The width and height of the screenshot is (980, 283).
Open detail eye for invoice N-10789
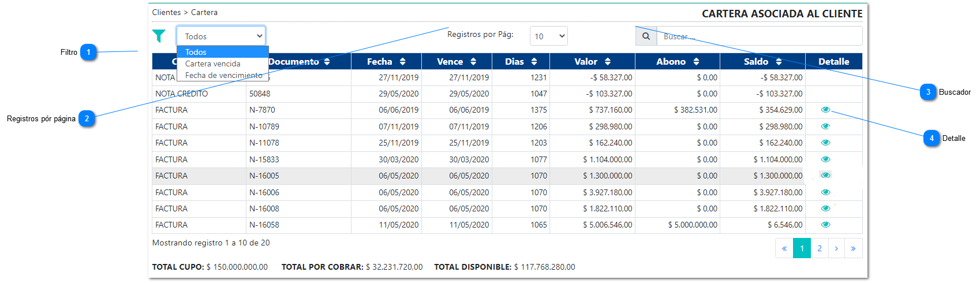825,126
